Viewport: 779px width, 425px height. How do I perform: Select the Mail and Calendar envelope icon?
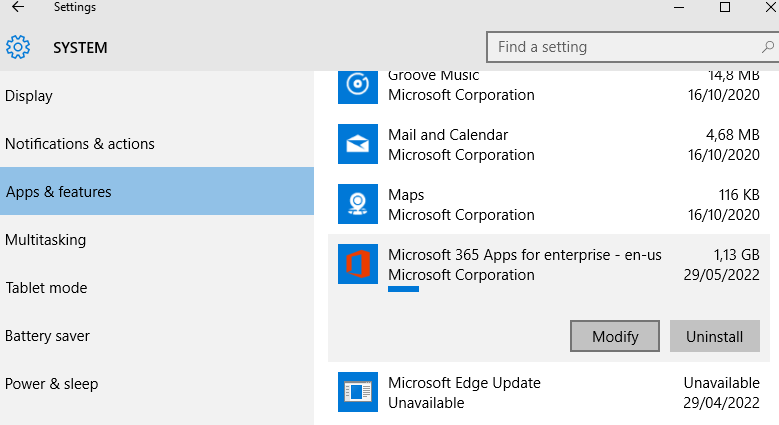(358, 144)
